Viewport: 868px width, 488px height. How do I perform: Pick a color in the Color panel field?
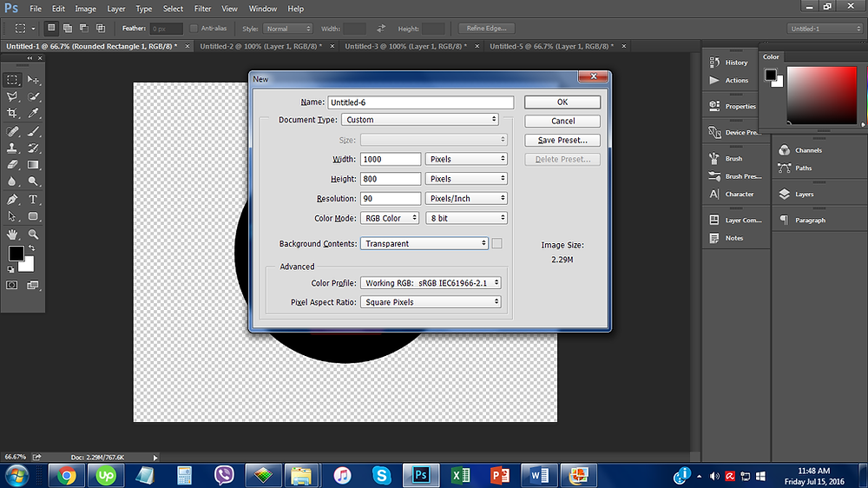click(x=821, y=96)
